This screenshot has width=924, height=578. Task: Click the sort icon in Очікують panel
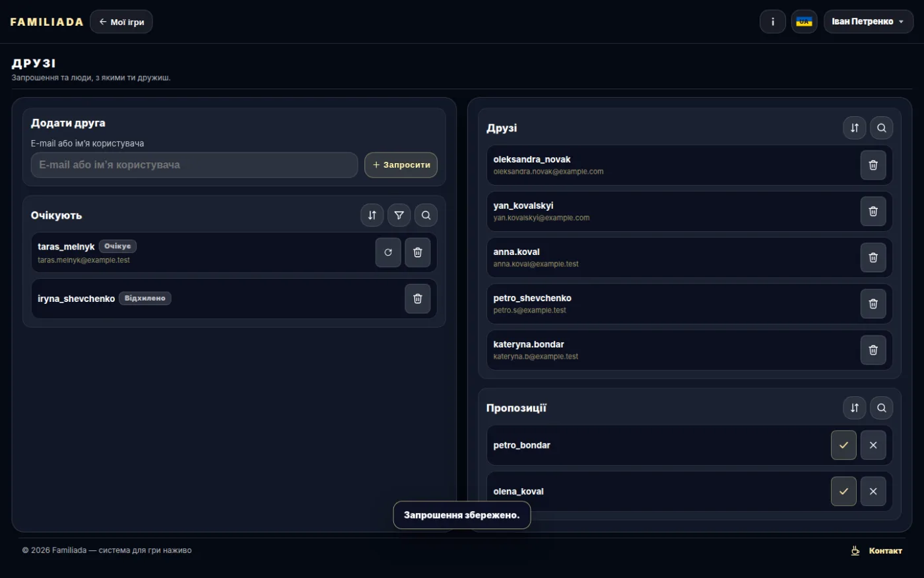pos(372,215)
